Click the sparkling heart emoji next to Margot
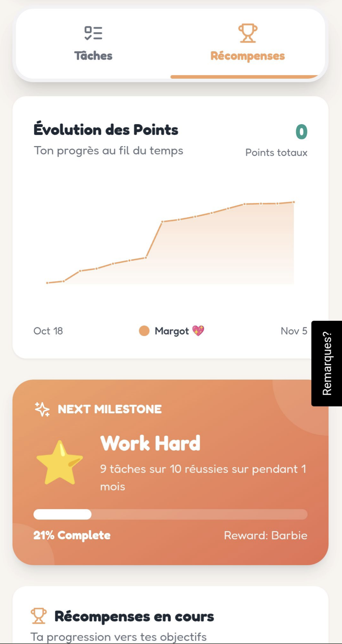 click(x=198, y=331)
